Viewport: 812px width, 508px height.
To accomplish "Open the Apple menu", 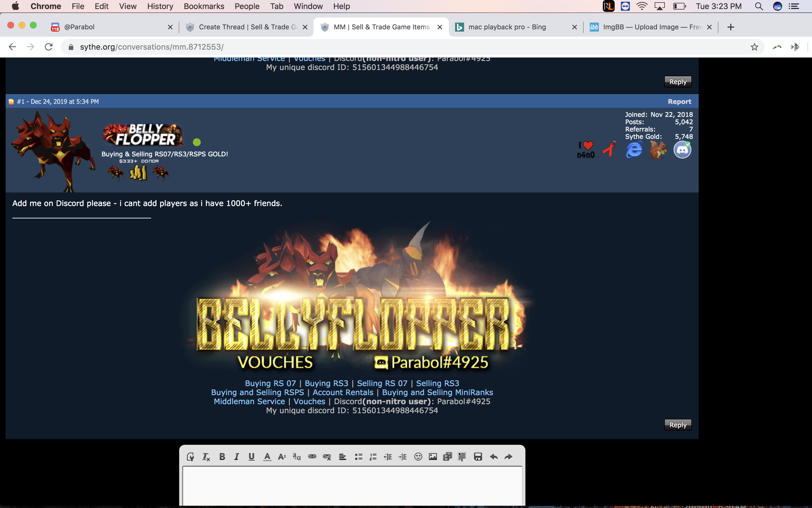I will click(x=16, y=6).
